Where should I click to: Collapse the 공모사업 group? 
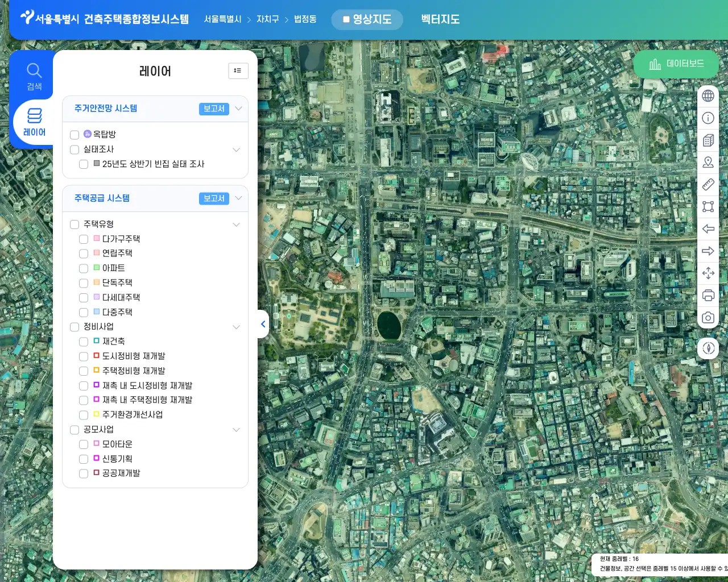coord(237,430)
